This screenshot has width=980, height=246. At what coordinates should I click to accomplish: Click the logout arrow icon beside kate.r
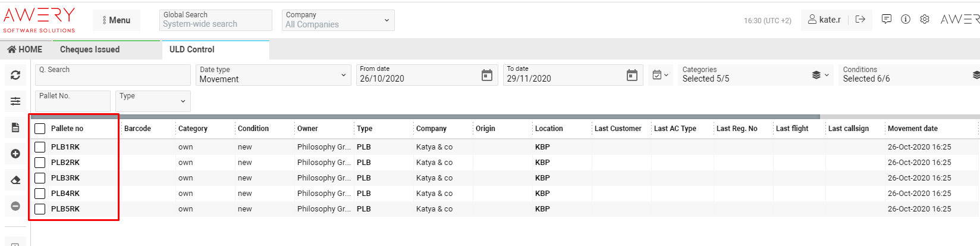860,19
